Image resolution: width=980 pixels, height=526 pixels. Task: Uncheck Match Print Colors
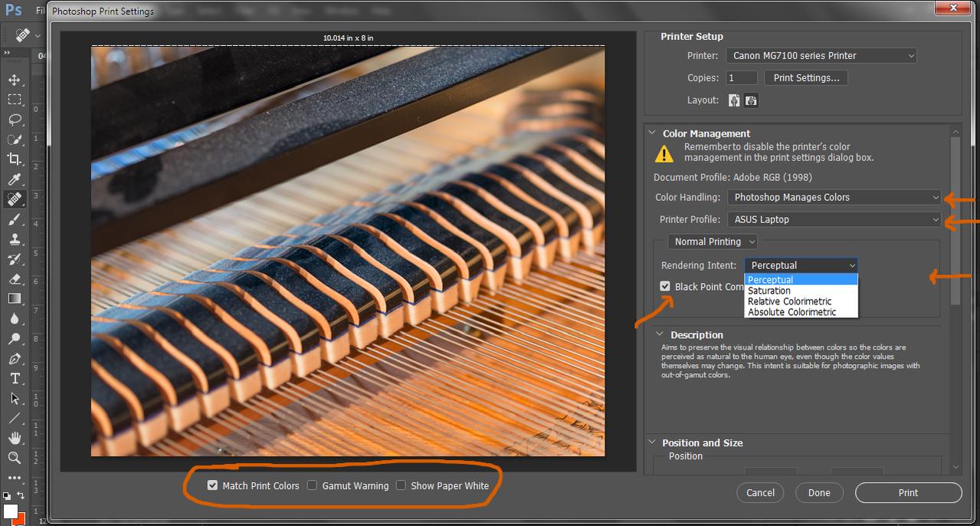(x=213, y=485)
